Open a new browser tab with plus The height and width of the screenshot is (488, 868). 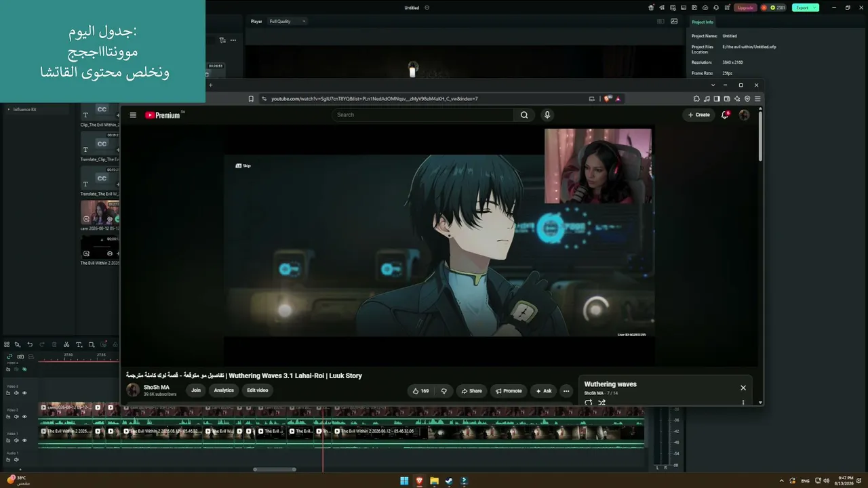pos(210,85)
